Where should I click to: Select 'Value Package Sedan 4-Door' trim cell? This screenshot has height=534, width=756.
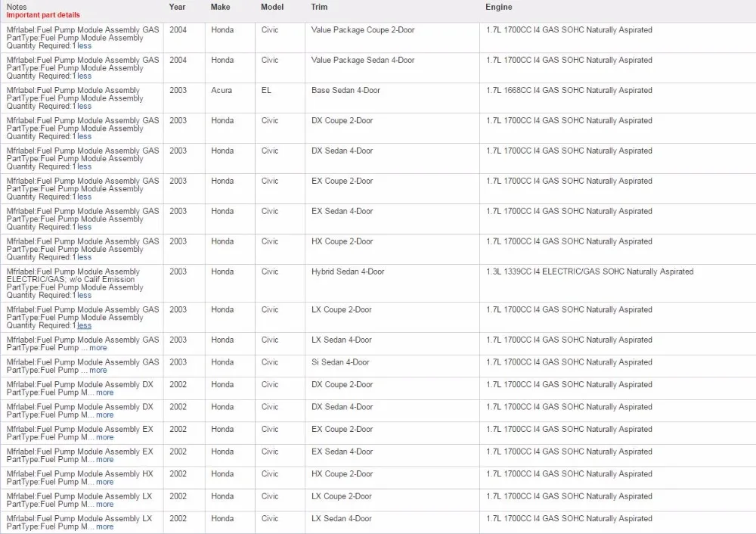pos(363,61)
